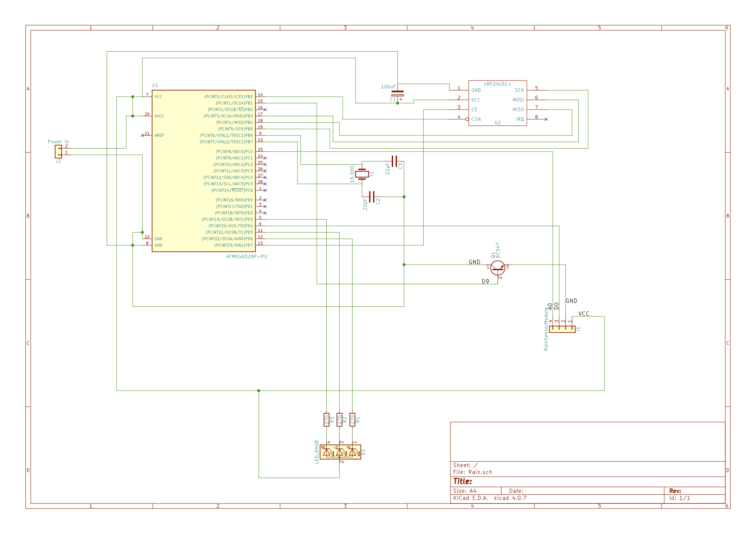Select the "LED_RAGB" label
The image size is (756, 534).
(316, 452)
